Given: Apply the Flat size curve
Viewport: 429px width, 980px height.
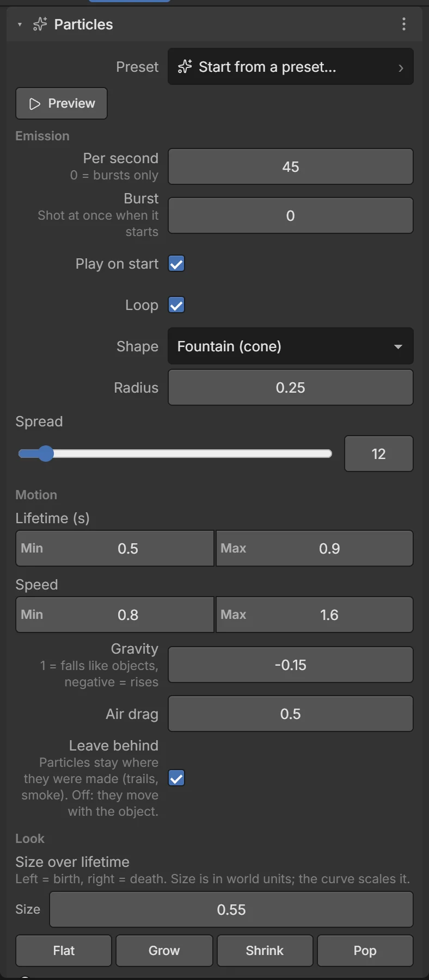Looking at the screenshot, I should pyautogui.click(x=64, y=951).
